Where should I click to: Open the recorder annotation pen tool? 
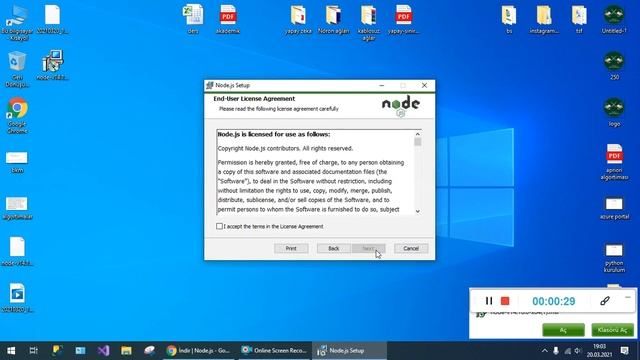tap(605, 301)
